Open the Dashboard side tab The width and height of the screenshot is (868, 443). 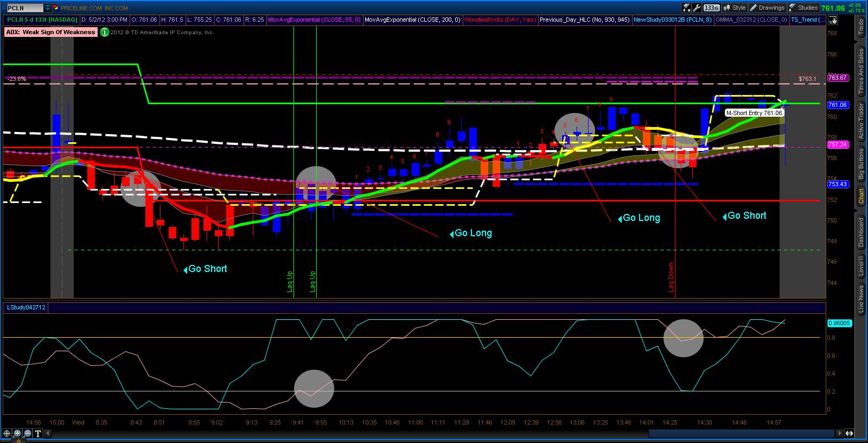pos(861,232)
